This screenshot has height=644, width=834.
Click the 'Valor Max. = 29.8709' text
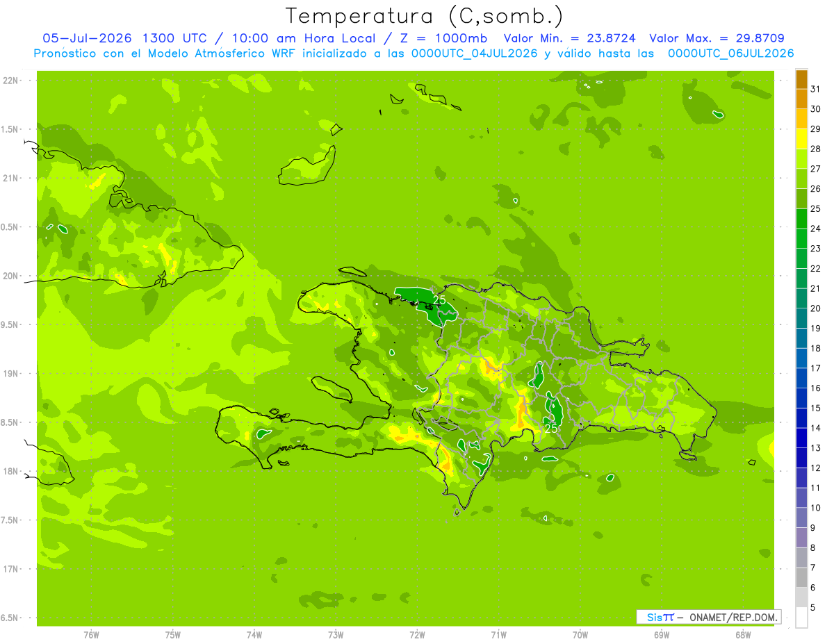pyautogui.click(x=717, y=38)
